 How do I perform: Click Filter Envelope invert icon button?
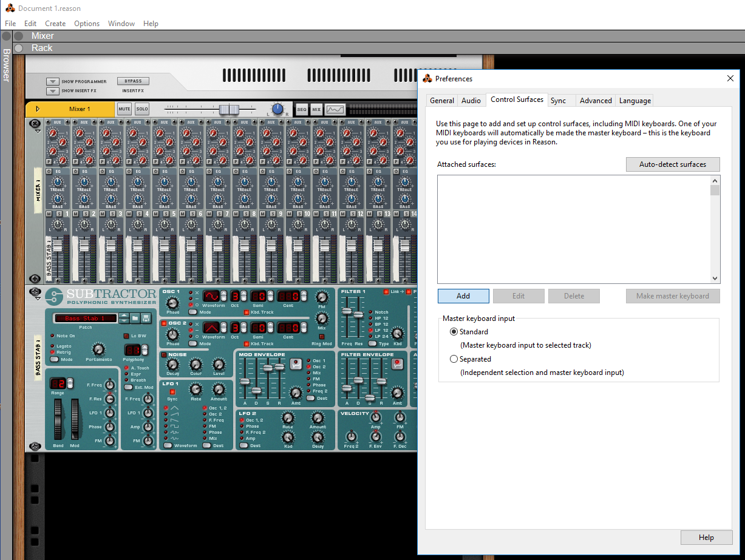point(398,364)
